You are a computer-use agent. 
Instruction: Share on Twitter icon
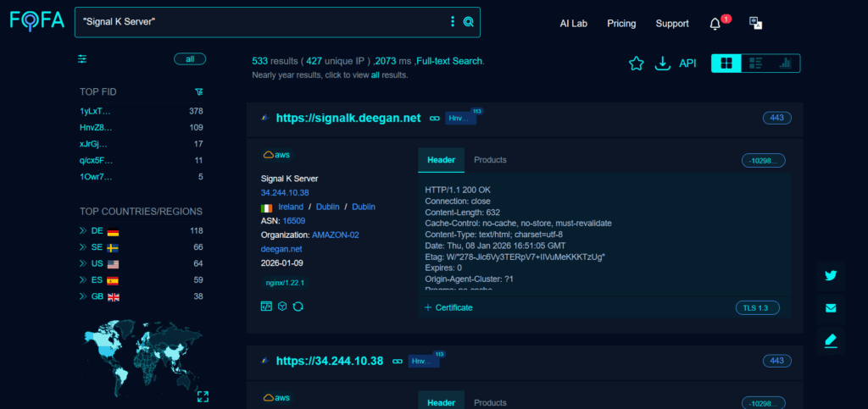pyautogui.click(x=831, y=276)
